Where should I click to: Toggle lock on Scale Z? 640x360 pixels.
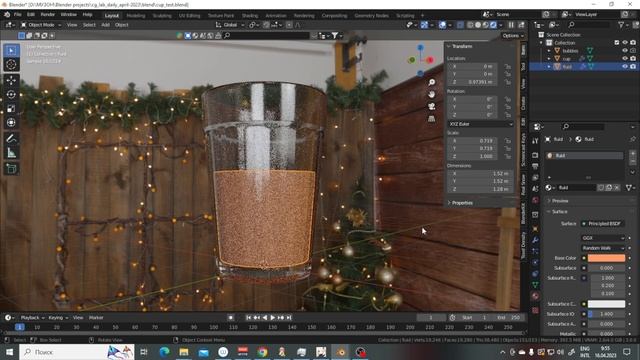[507, 157]
